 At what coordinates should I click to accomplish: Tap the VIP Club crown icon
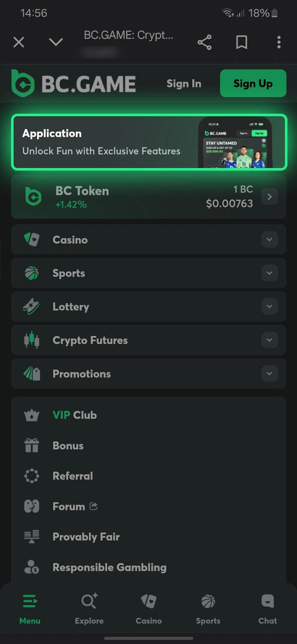point(31,415)
